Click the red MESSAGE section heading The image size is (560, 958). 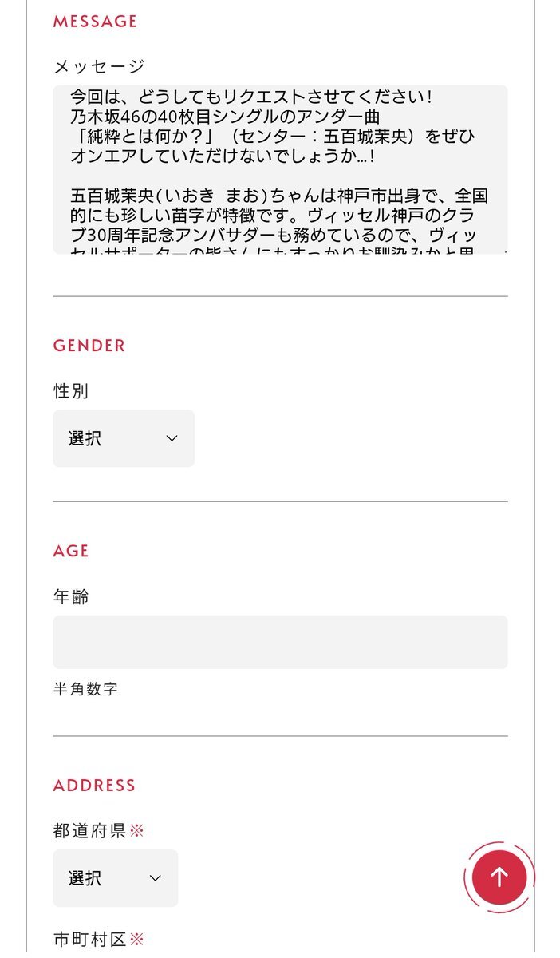tap(95, 22)
